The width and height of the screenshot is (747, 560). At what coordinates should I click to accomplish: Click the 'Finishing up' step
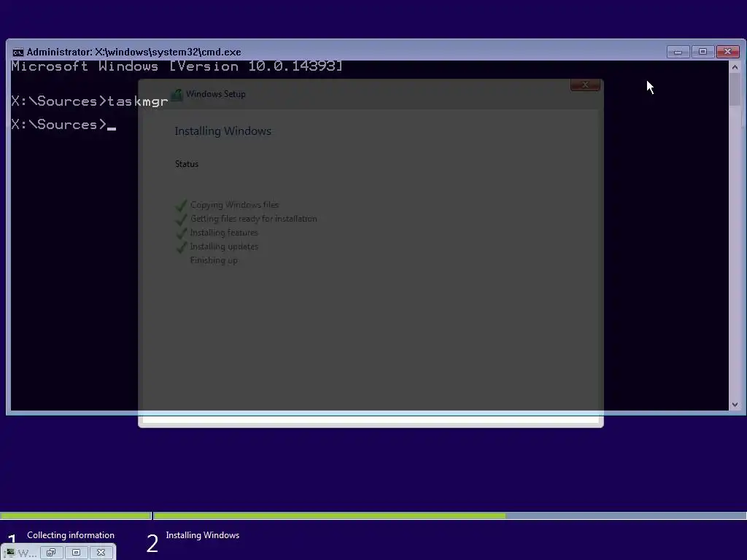pos(214,260)
